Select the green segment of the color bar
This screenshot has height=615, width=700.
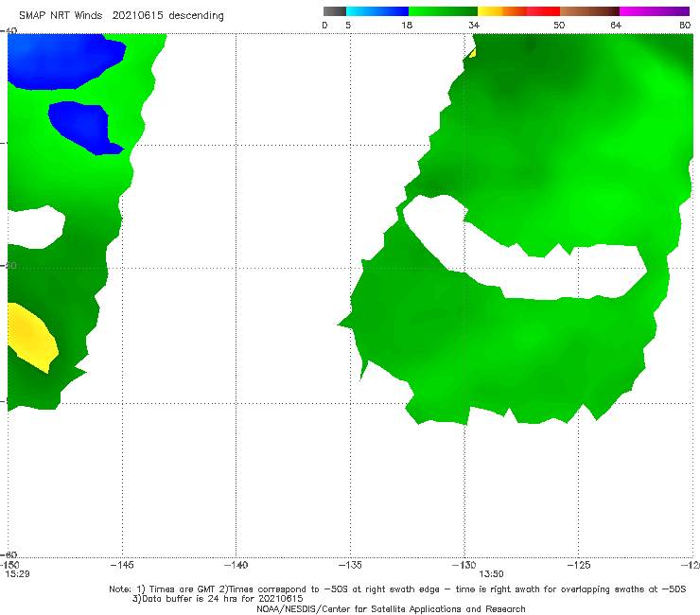(443, 11)
